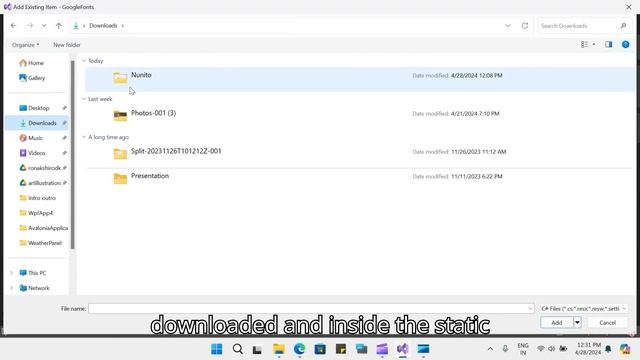Create a New folder
Viewport: 640px width, 360px height.
(67, 45)
